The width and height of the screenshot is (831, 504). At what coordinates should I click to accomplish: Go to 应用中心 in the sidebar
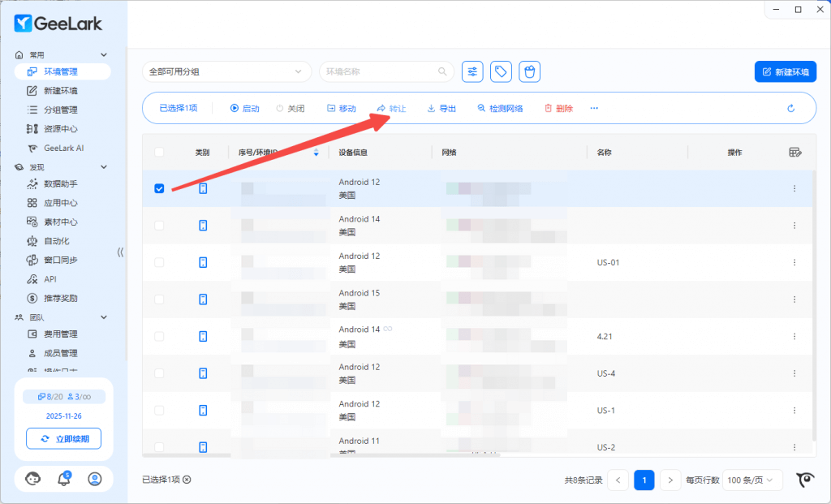(61, 203)
